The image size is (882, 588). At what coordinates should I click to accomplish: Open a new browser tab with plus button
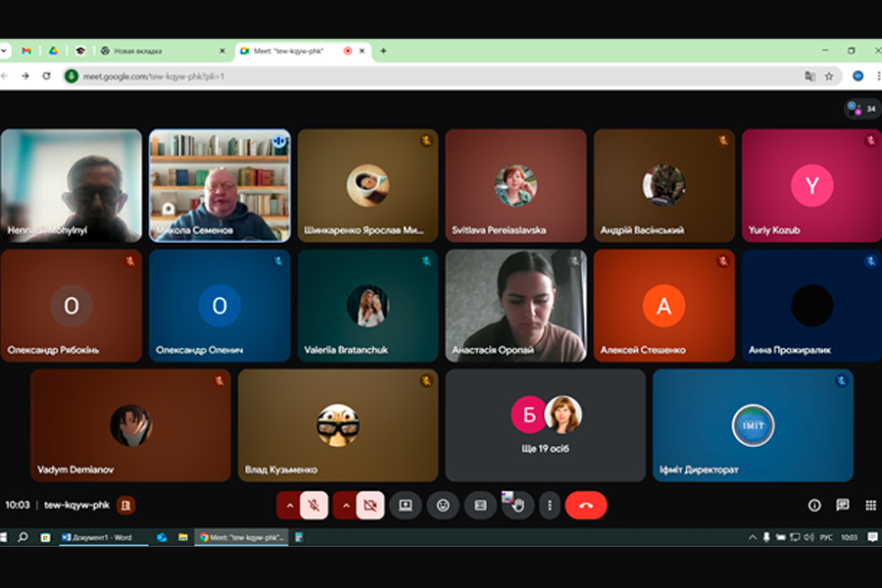coord(383,51)
